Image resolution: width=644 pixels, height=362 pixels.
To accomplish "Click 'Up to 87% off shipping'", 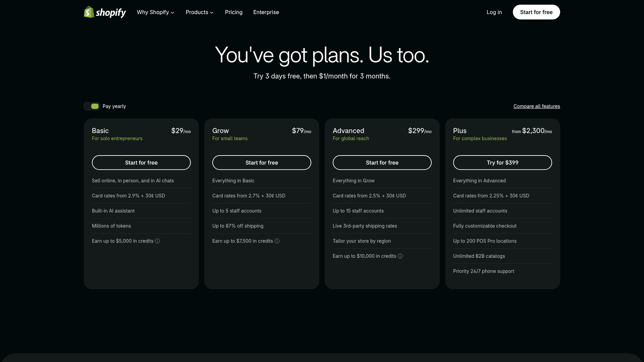I will (x=238, y=226).
